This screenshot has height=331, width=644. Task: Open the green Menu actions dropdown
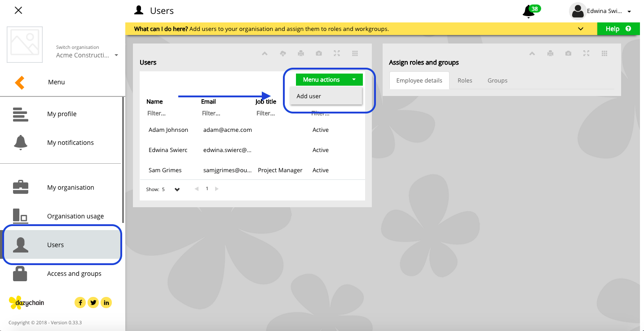(329, 79)
